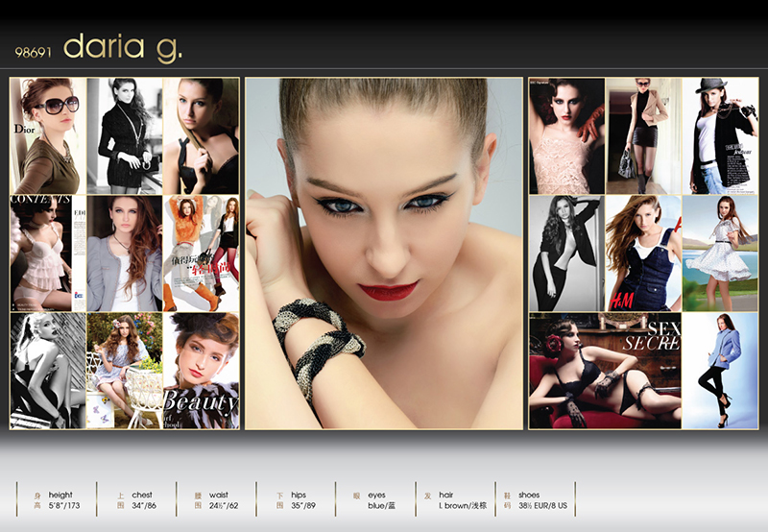The image size is (768, 532).
Task: Click the blue blazer and black leggings photo
Action: [x=720, y=371]
